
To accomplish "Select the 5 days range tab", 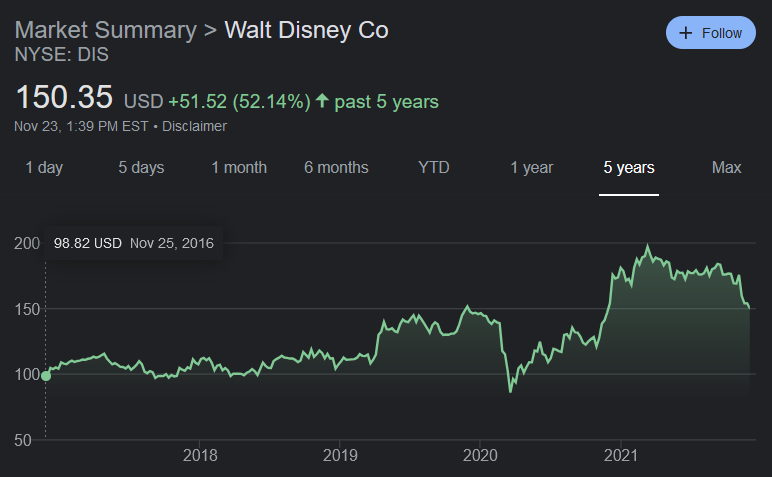I will (141, 167).
